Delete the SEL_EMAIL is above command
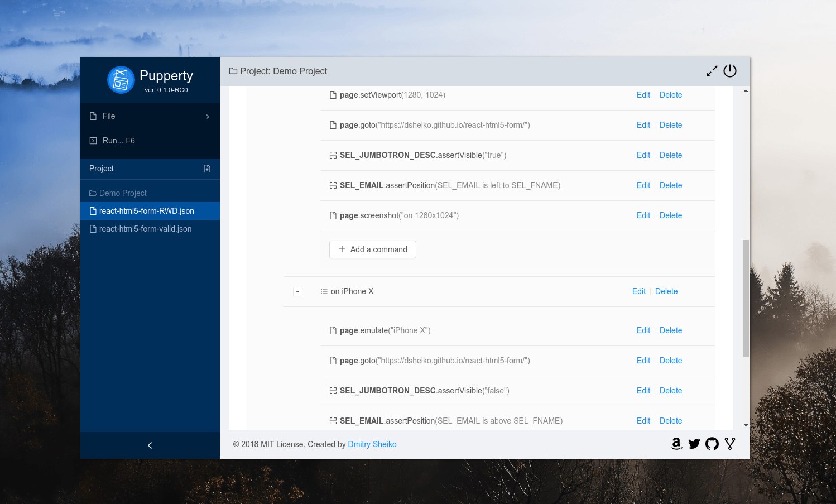Image resolution: width=836 pixels, height=504 pixels. 671,421
